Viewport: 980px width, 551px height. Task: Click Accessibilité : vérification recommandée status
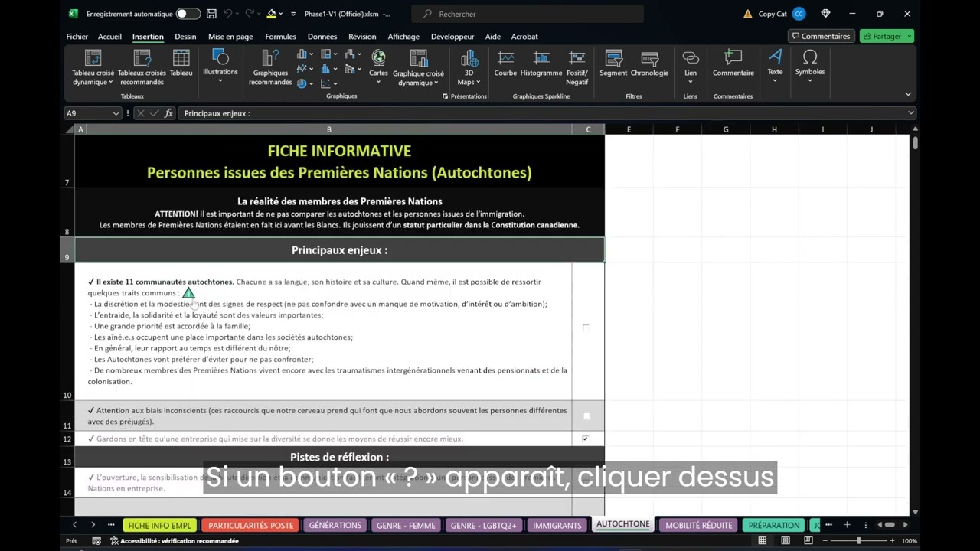[175, 540]
